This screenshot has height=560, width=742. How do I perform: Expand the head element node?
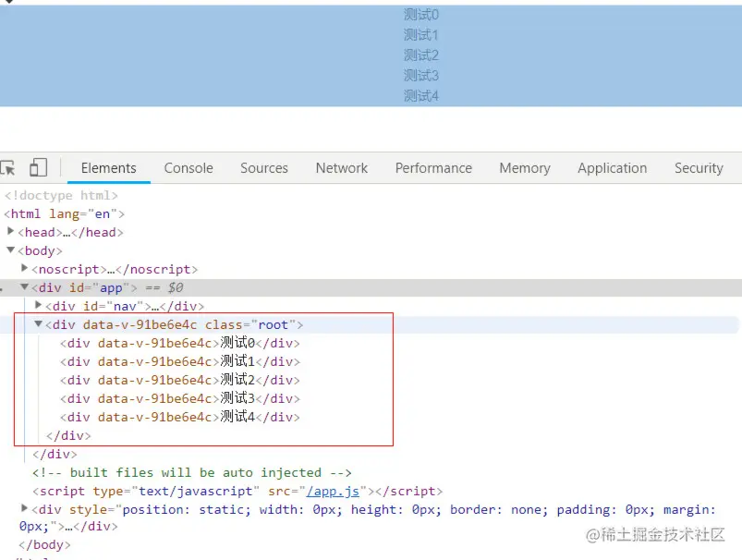[x=10, y=231]
